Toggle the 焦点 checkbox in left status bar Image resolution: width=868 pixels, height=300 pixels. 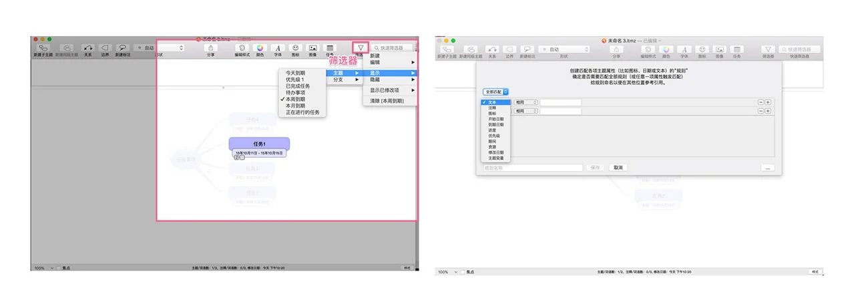[x=59, y=268]
